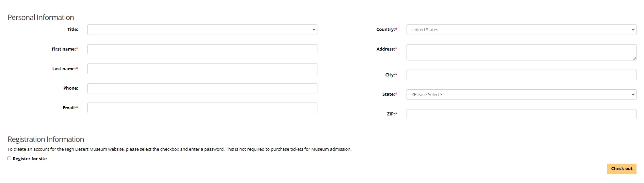Enable the Register for site checkbox
Viewport: 644px width, 183px height.
point(10,159)
